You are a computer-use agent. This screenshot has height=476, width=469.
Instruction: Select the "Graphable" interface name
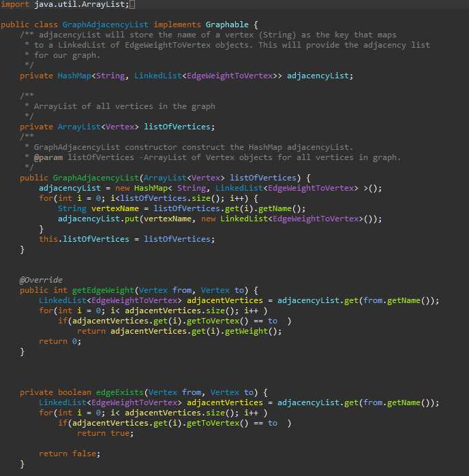coord(227,25)
